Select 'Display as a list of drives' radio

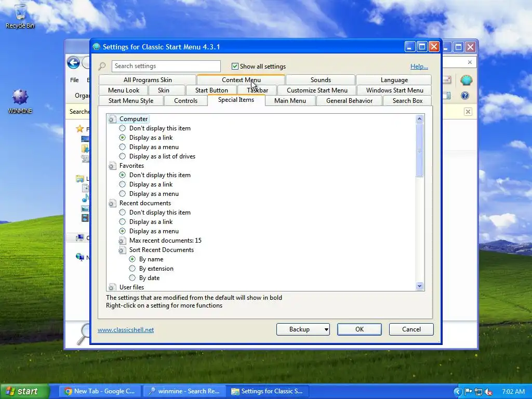(x=122, y=156)
